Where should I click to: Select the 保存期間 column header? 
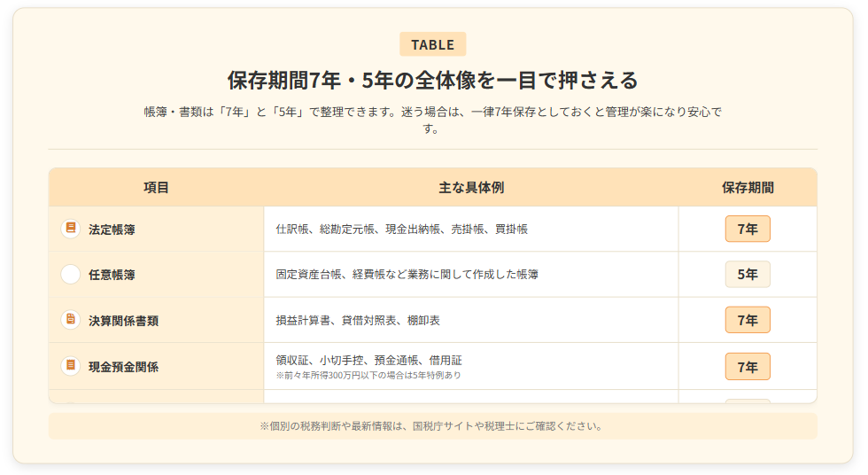tap(748, 188)
